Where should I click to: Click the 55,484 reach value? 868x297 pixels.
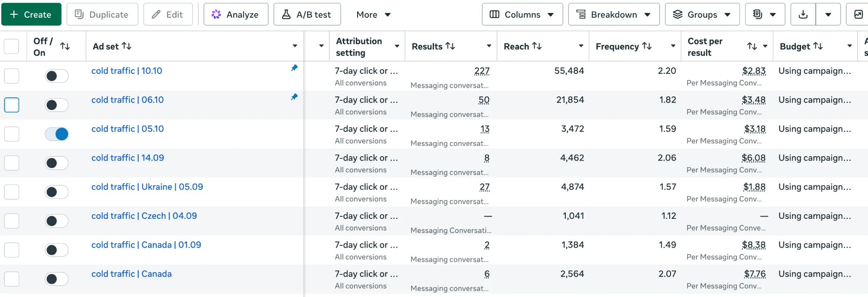pos(569,71)
